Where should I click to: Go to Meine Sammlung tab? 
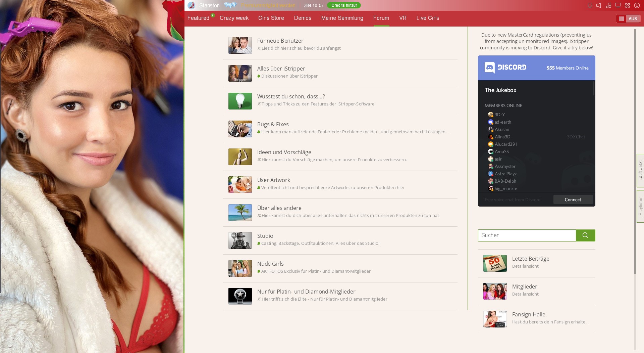click(x=342, y=18)
